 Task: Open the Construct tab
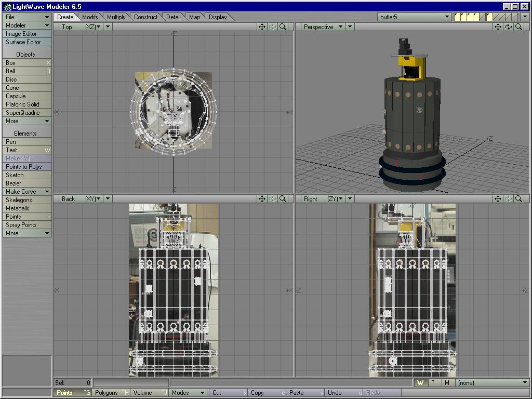145,17
